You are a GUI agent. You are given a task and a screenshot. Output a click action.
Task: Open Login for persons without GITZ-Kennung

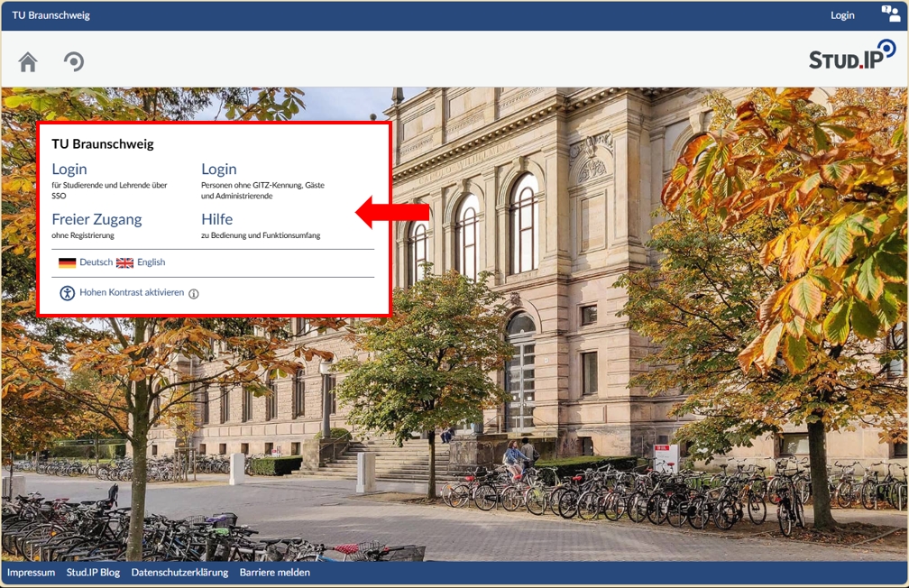point(219,170)
